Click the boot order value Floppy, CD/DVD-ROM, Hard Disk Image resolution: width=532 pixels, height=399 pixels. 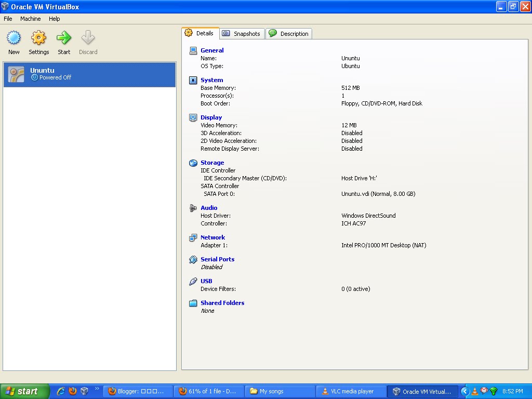click(x=382, y=103)
